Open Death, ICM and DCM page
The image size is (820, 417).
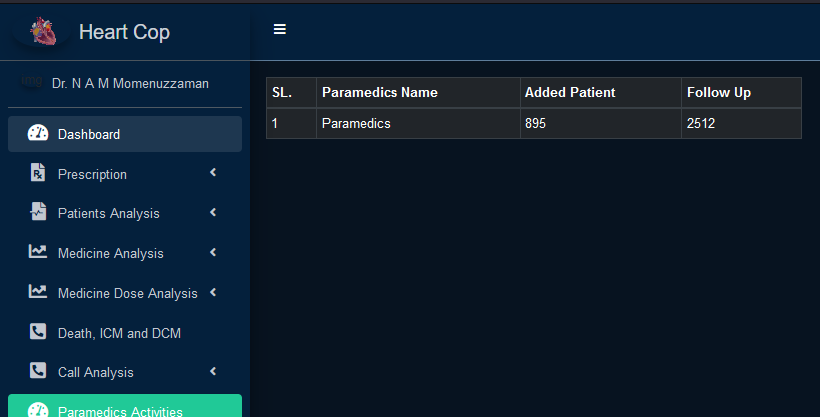119,333
